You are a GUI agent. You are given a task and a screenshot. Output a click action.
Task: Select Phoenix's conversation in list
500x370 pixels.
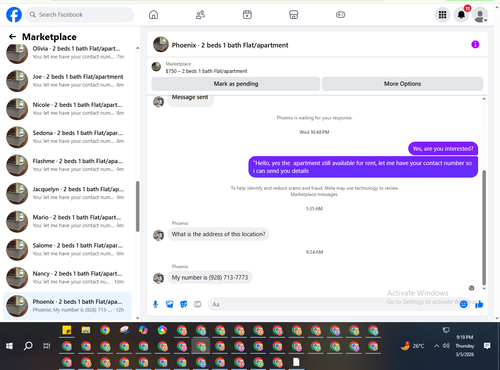(67, 306)
